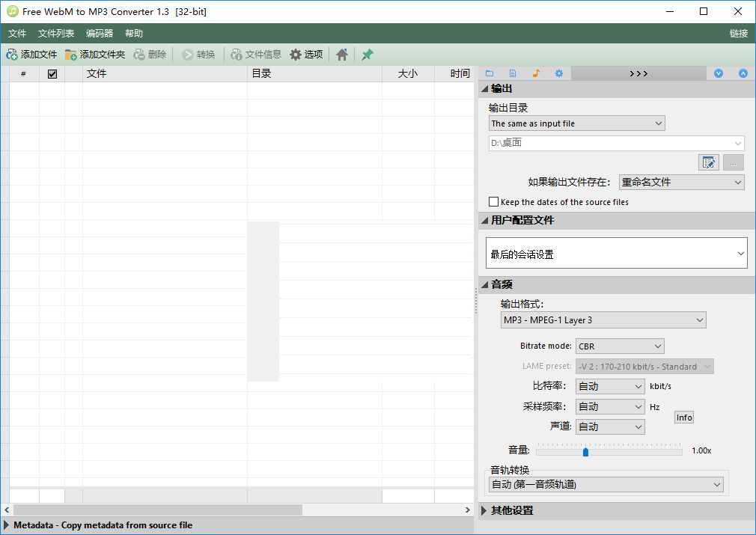756x535 pixels.
Task: Click the Convert play icon
Action: point(188,55)
